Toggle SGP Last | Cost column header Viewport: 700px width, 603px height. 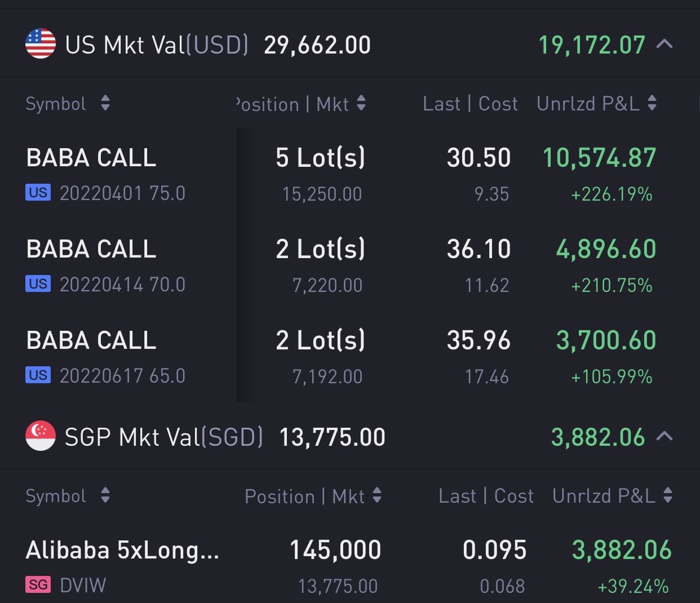[x=486, y=496]
